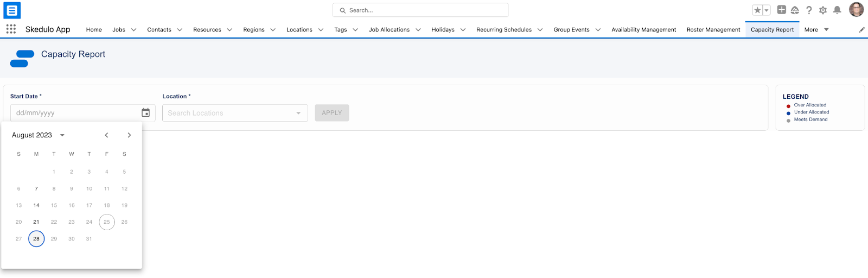Open the Setup gear icon
Screen dimensions: 868x278
tap(823, 10)
